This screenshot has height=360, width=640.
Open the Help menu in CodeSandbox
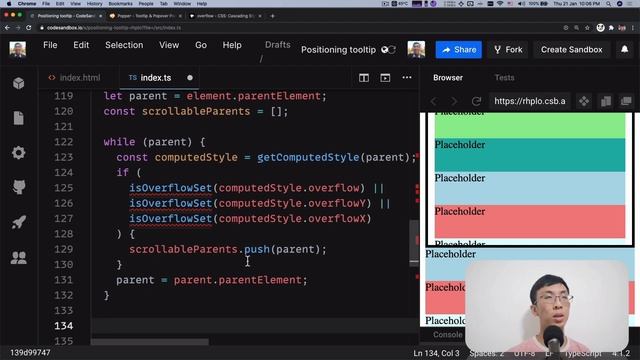click(232, 45)
